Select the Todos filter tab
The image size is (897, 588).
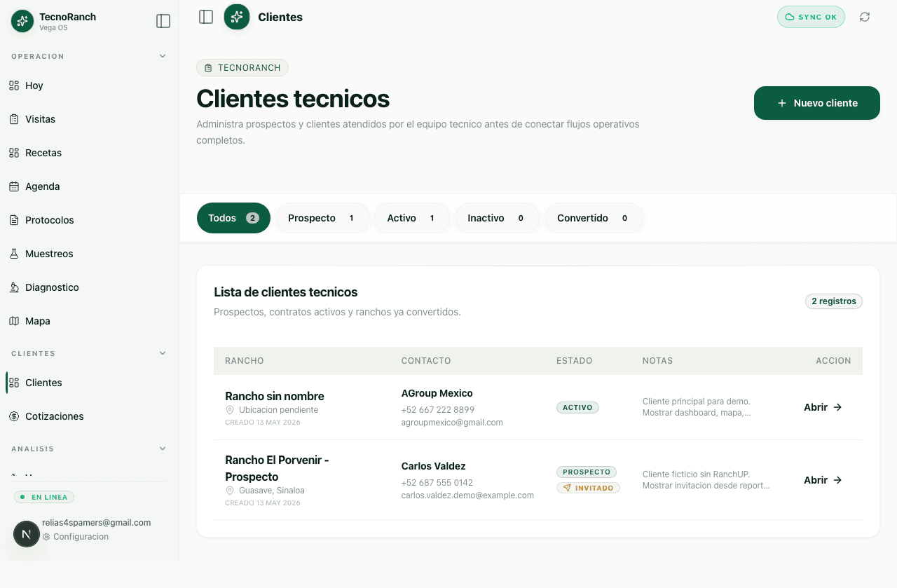tap(233, 218)
